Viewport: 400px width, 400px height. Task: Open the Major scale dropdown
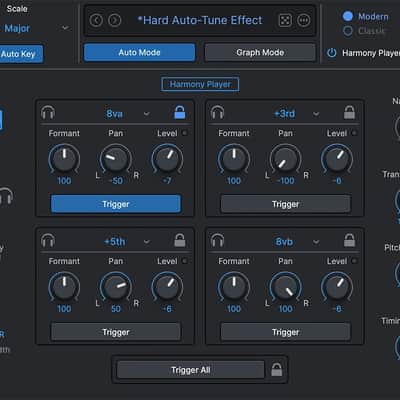point(65,28)
